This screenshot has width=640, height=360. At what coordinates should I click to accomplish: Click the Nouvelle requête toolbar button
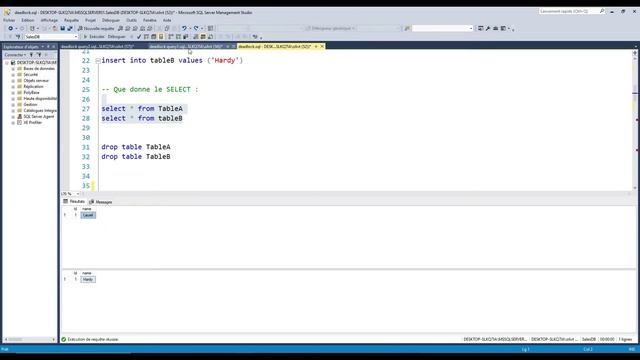[x=96, y=29]
